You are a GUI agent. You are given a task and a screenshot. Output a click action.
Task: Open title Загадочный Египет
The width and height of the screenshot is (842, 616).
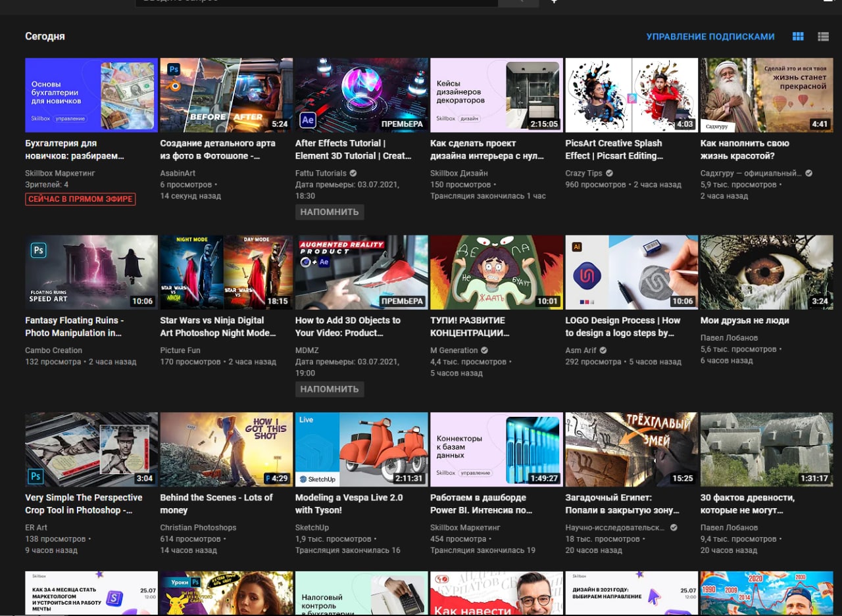point(622,504)
